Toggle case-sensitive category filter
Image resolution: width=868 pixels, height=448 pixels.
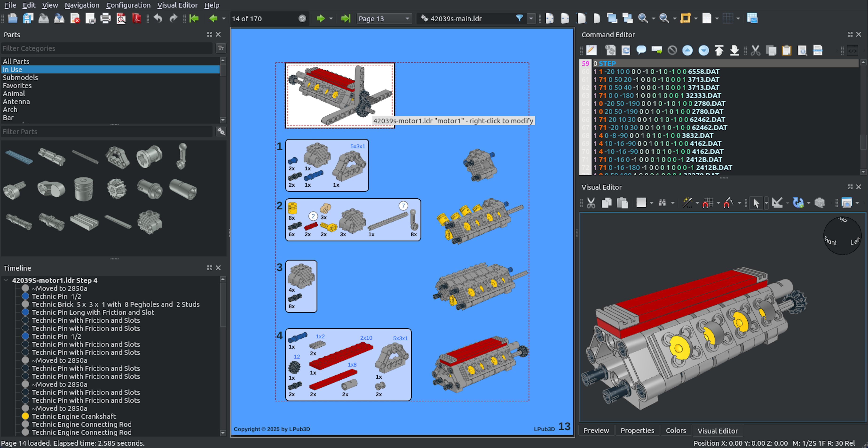click(221, 48)
